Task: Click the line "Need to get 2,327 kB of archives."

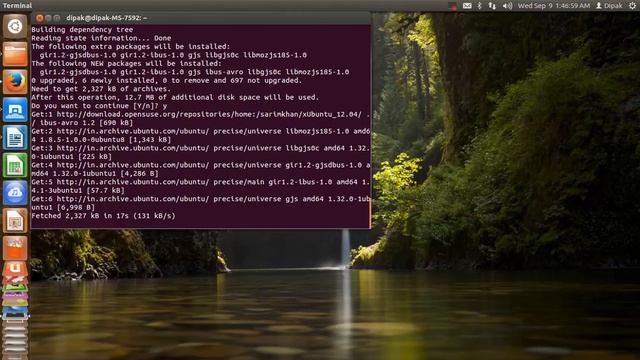Action: (101, 89)
